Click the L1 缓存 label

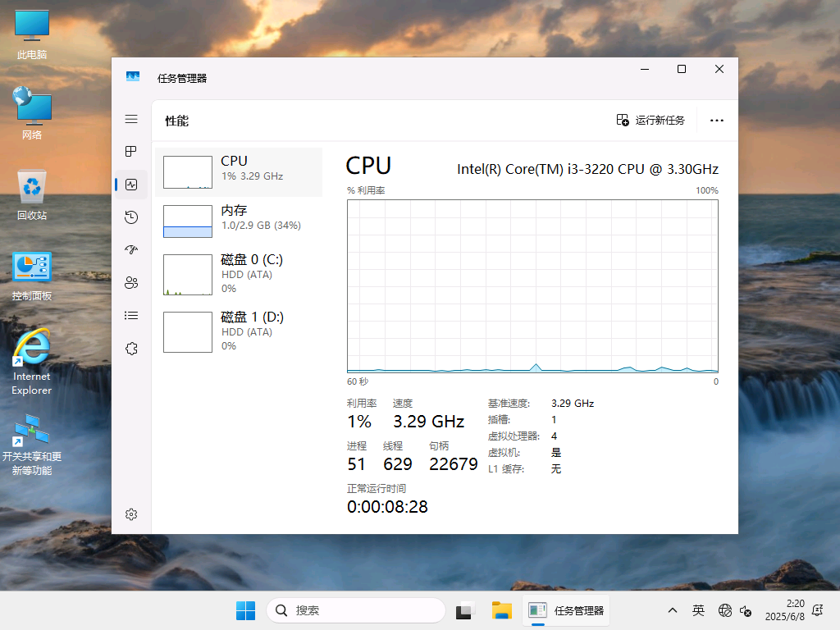click(505, 468)
